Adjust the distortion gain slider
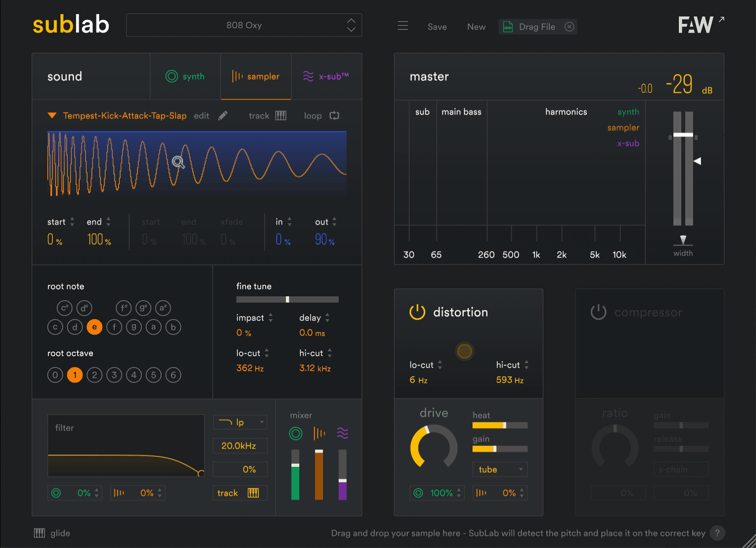The image size is (756, 548). click(500, 449)
